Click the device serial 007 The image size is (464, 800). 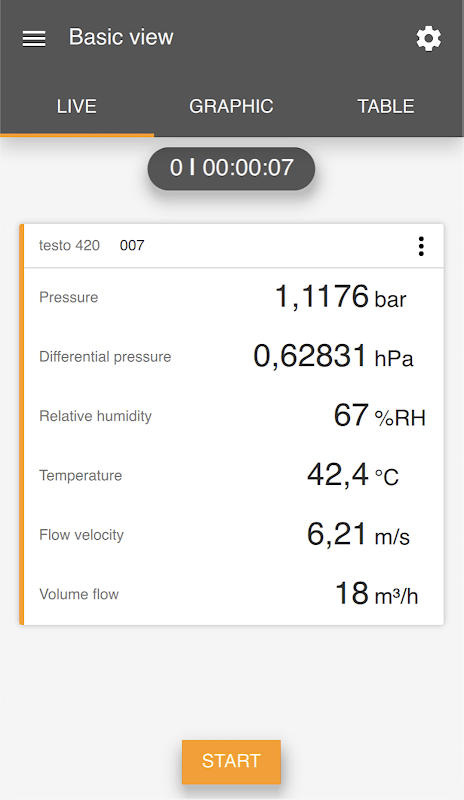pyautogui.click(x=132, y=245)
